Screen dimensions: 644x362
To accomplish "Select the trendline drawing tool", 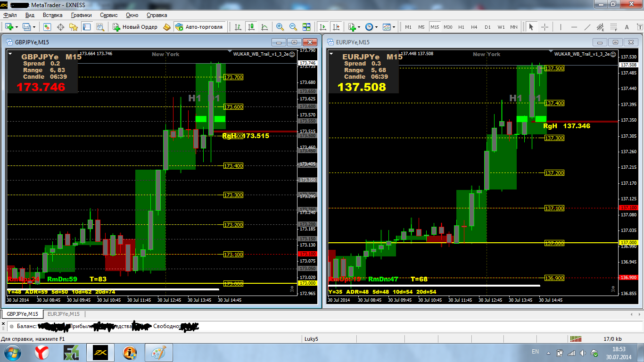I will click(x=587, y=27).
